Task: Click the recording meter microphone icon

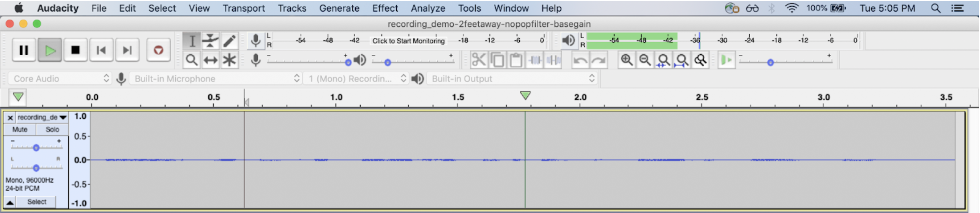Action: tap(256, 41)
